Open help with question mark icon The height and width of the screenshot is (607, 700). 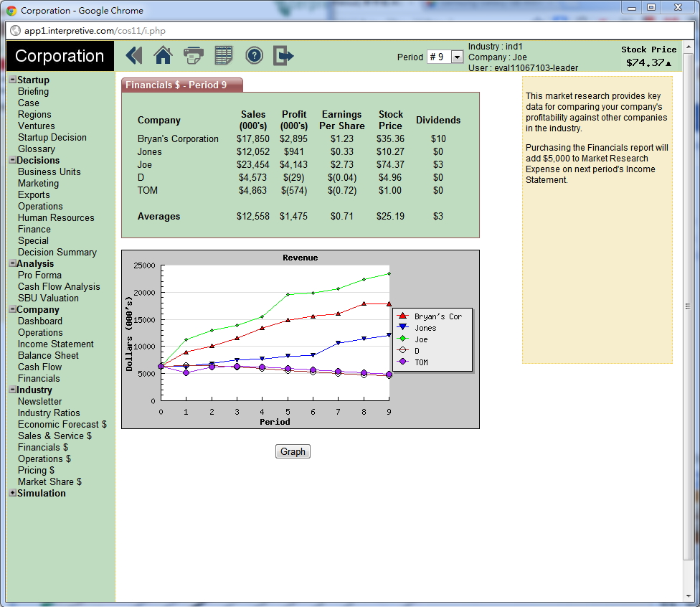coord(254,55)
